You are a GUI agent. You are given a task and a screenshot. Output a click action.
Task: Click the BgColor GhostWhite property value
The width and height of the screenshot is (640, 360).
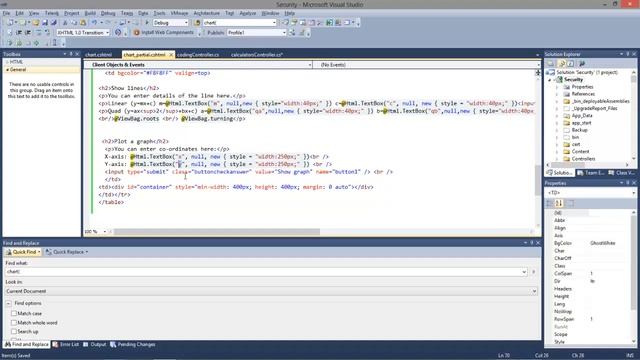click(x=602, y=243)
